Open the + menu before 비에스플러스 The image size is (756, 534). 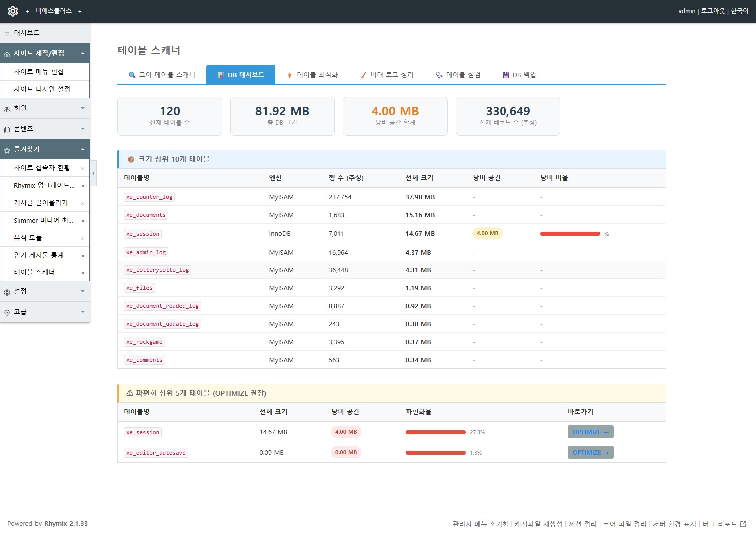(28, 11)
